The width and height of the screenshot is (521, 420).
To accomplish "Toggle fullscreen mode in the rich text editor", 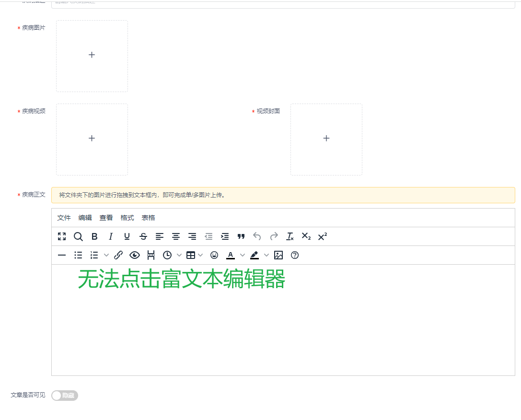I will (61, 236).
